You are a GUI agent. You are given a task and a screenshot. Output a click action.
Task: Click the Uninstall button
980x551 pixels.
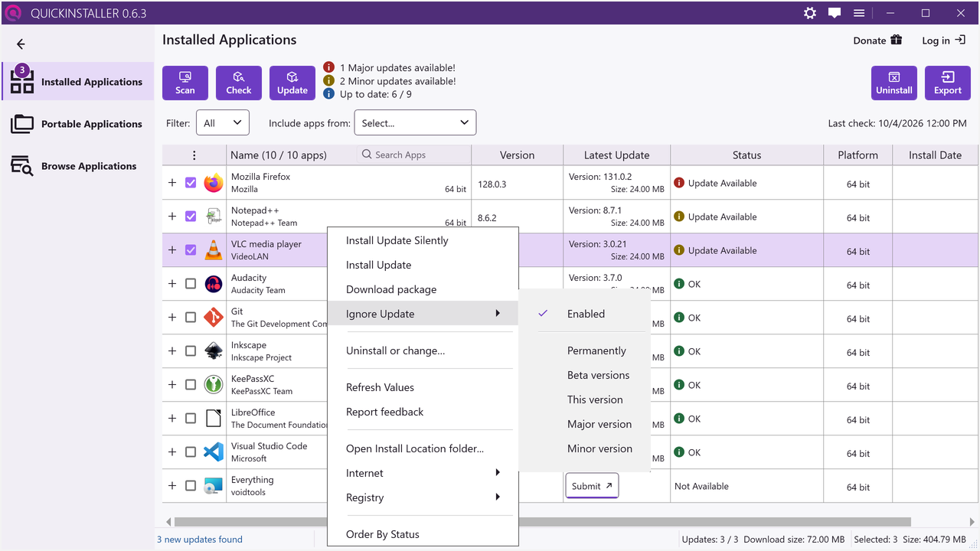coord(894,83)
